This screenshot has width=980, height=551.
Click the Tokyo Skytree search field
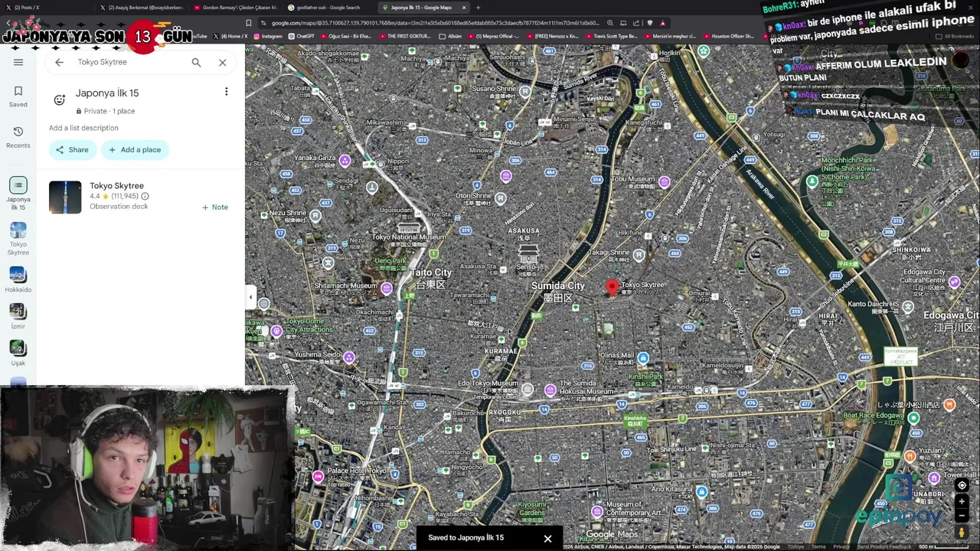[130, 62]
